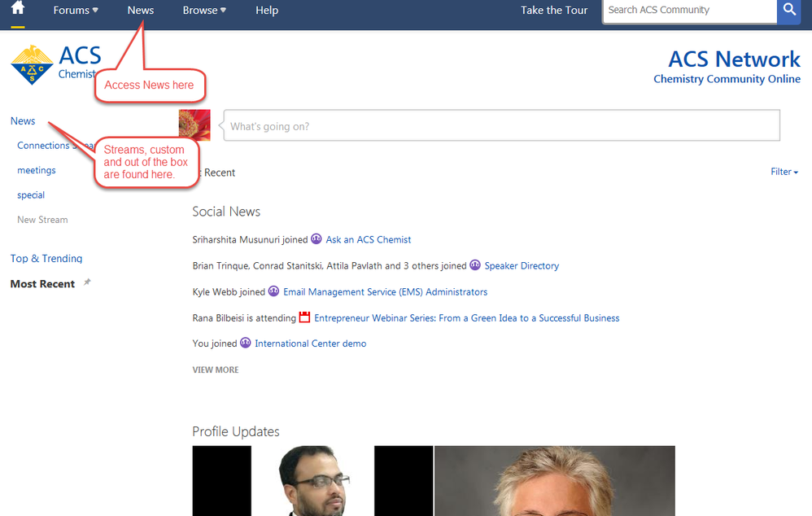Expand the Filter dropdown
Viewport: 812px width, 516px height.
tap(784, 172)
